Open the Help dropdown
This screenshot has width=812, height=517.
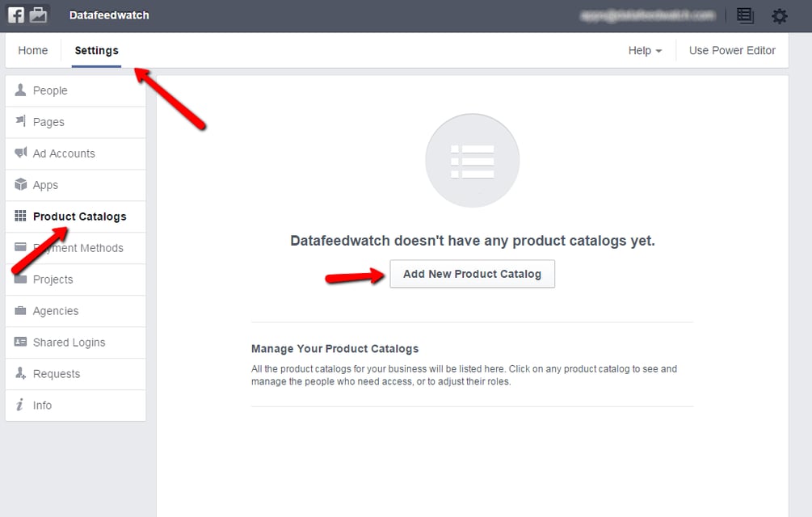644,50
